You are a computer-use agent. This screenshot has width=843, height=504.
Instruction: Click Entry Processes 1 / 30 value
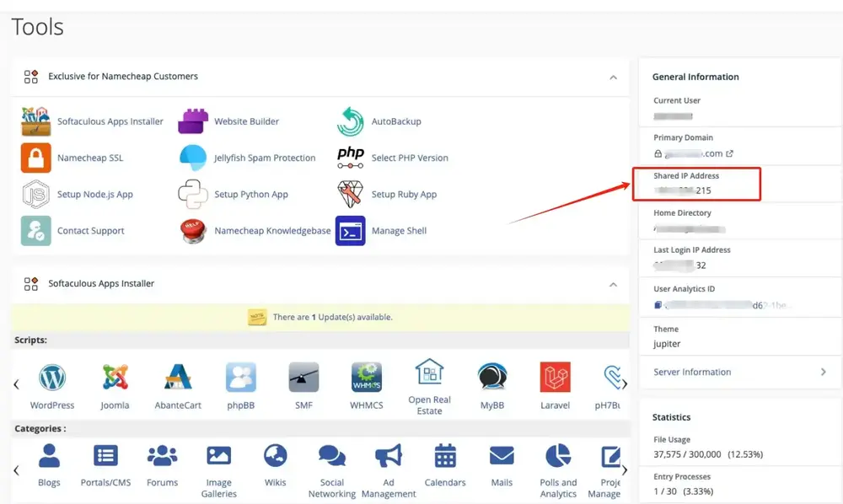(684, 491)
